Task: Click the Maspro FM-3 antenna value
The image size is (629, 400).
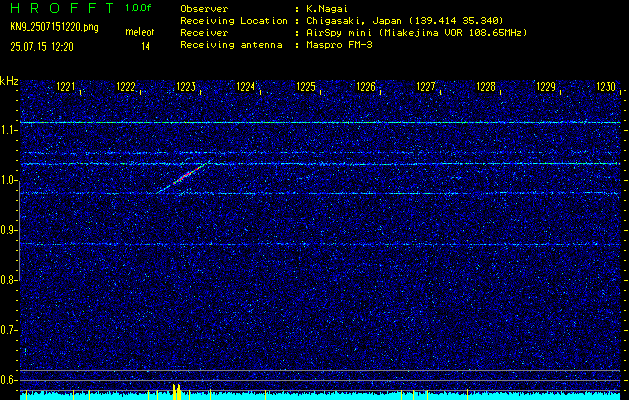Action: (339, 45)
